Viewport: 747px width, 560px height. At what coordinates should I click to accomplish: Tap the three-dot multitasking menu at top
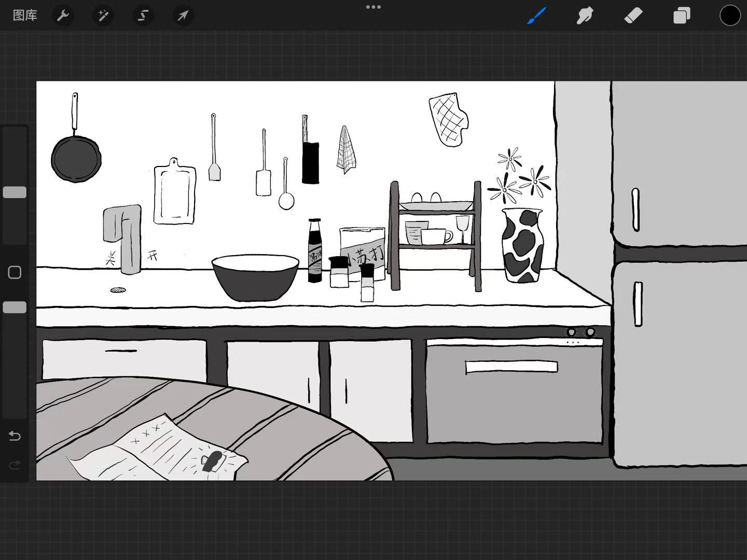pos(374,7)
